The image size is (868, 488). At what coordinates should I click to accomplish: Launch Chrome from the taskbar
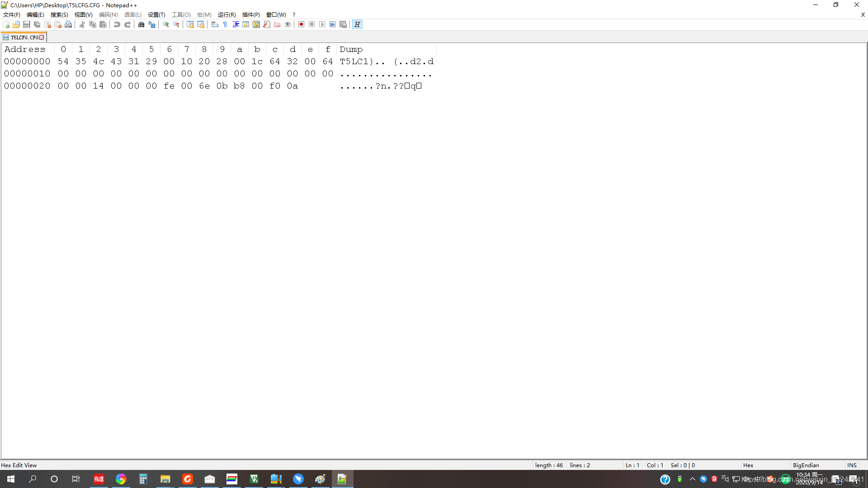tap(121, 479)
